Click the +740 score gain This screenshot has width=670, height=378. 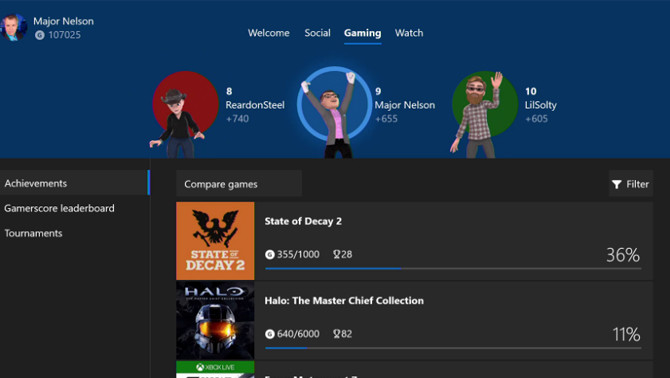(x=237, y=119)
